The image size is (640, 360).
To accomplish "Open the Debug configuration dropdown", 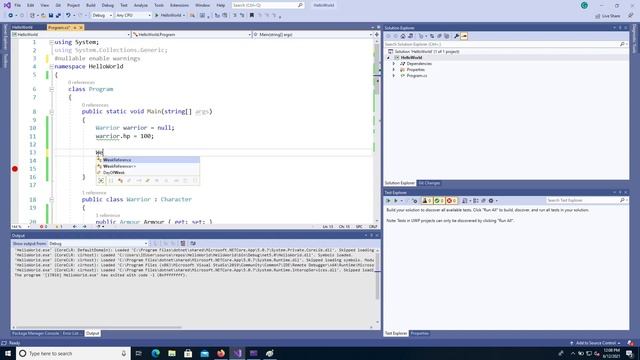I will tap(102, 15).
